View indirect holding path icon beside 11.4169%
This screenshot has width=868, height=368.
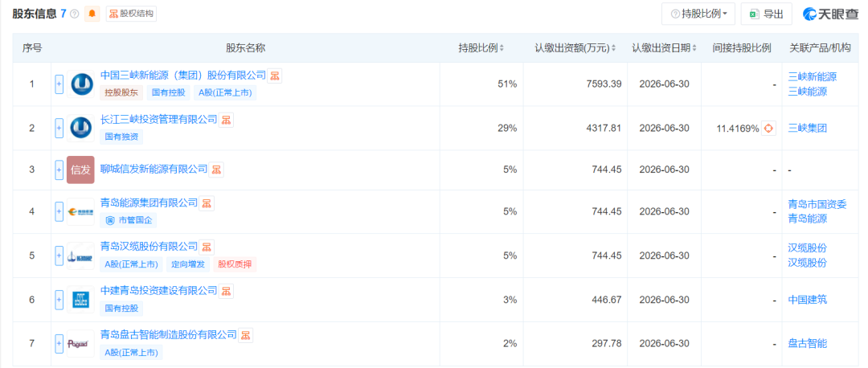[x=768, y=128]
